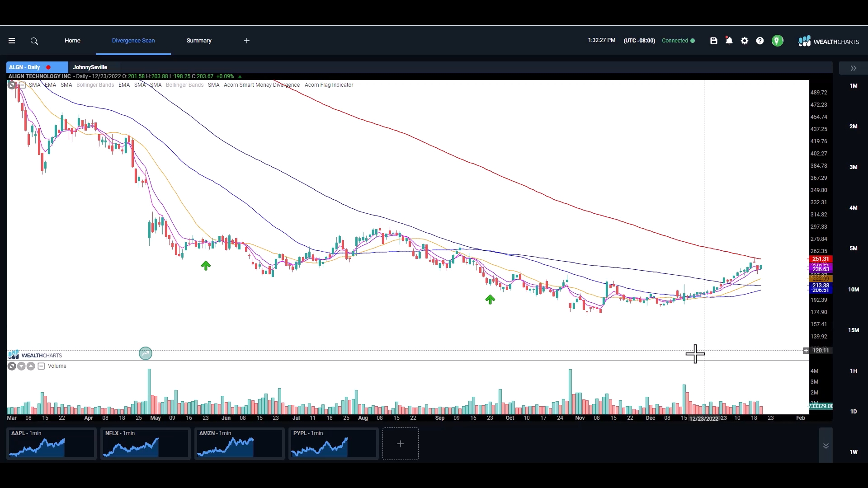The width and height of the screenshot is (868, 488).
Task: Toggle the Acorn Flag Indicator label
Action: coord(329,85)
